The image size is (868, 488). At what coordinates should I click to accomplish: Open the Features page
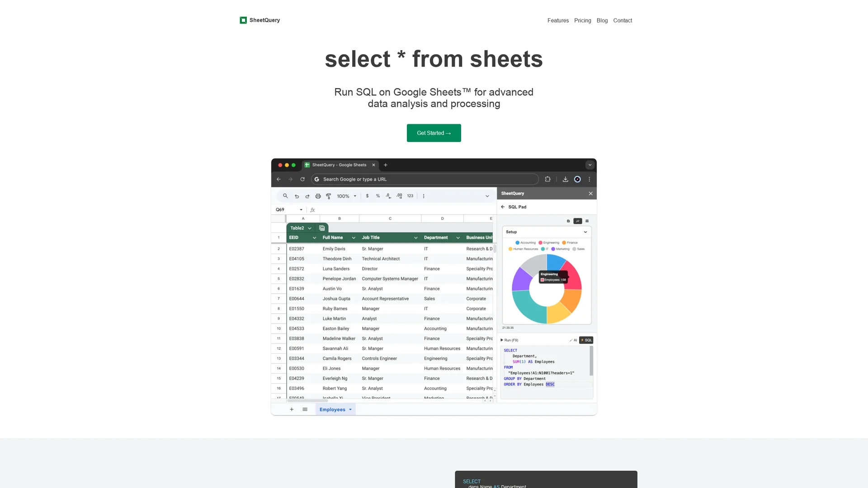pyautogui.click(x=558, y=21)
